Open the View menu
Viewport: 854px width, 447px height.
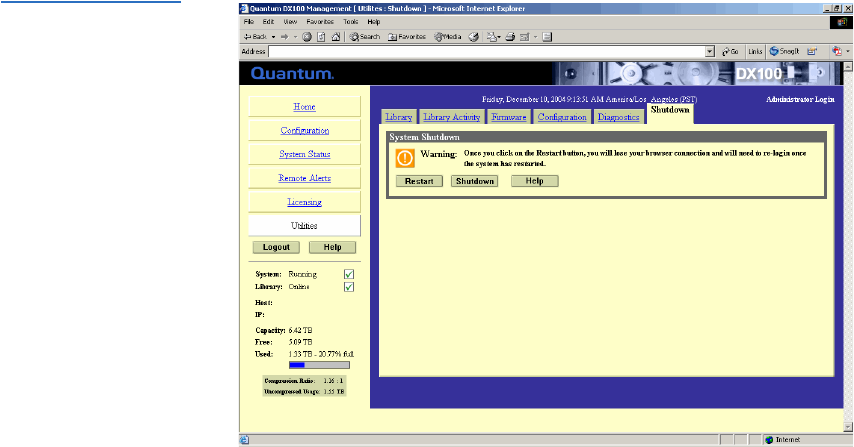[290, 22]
